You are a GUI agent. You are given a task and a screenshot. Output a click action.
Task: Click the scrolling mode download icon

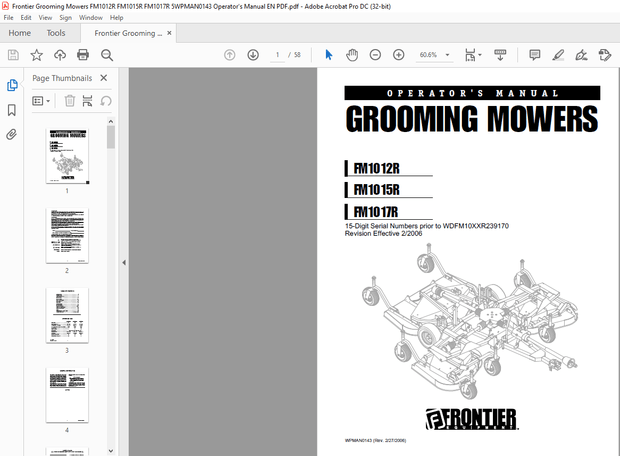(500, 55)
